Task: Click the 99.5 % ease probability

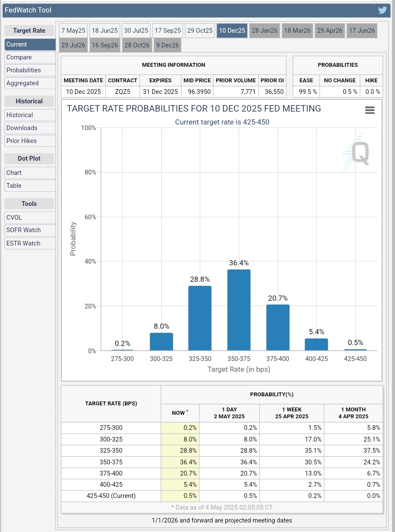Action: pos(308,92)
